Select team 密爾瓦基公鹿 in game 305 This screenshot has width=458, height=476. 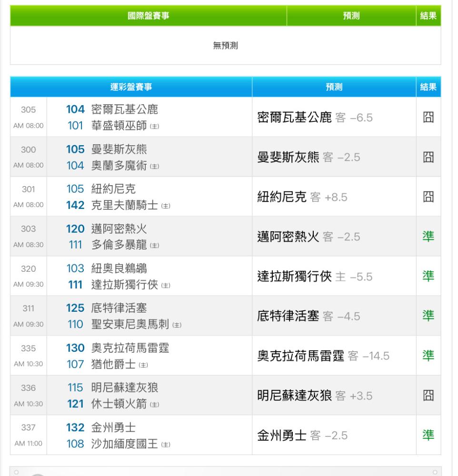pos(125,109)
